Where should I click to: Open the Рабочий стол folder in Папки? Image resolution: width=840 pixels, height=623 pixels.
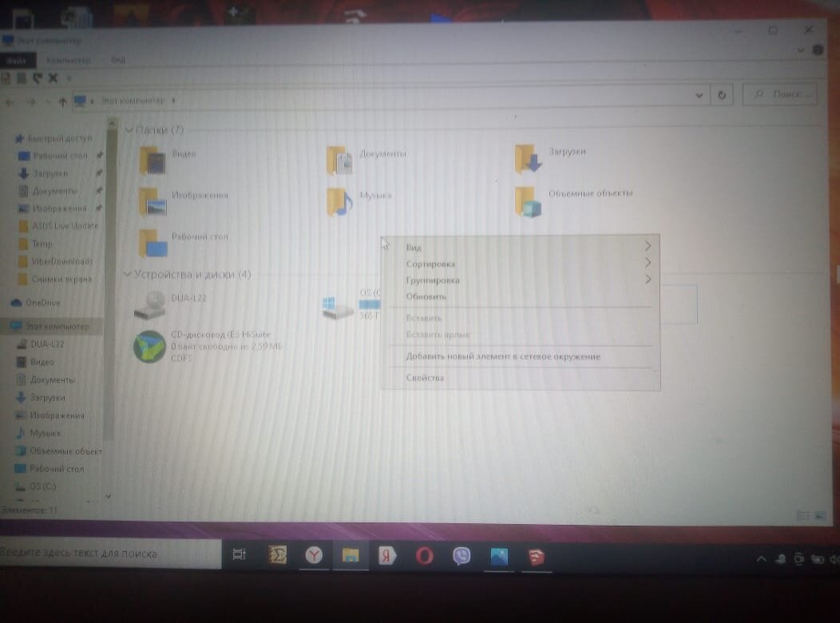(153, 243)
